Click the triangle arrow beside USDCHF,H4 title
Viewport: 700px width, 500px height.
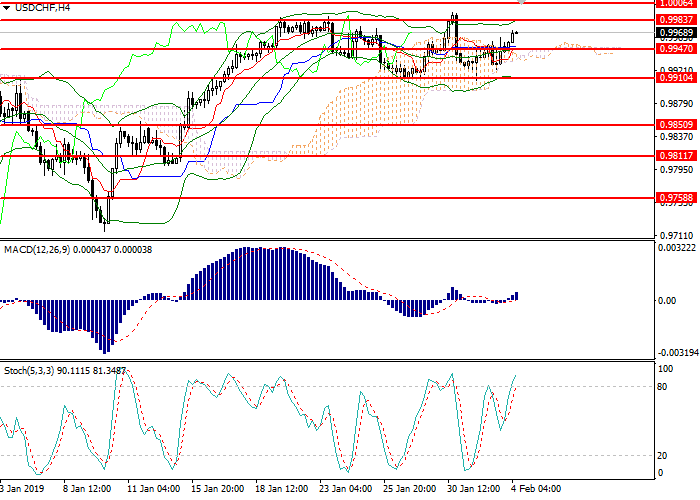tap(7, 8)
